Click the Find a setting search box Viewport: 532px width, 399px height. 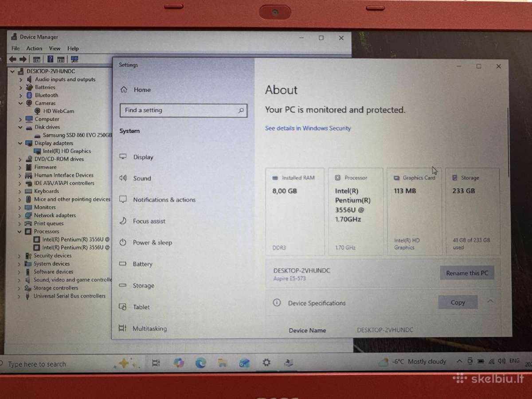183,110
